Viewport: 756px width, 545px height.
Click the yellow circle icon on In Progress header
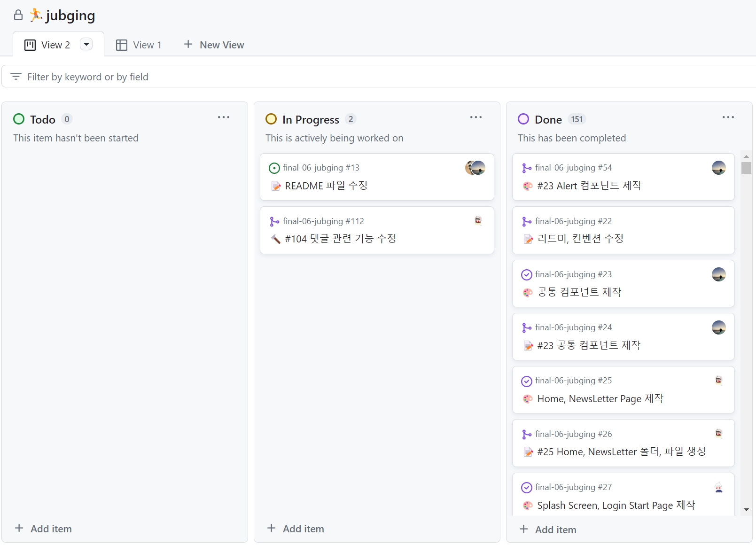[271, 119]
